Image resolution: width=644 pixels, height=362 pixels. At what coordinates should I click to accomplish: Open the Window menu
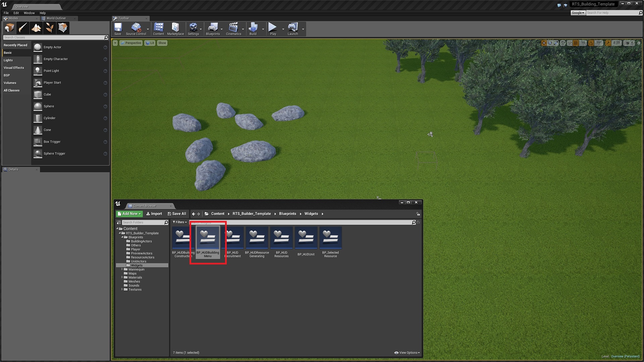pos(29,13)
